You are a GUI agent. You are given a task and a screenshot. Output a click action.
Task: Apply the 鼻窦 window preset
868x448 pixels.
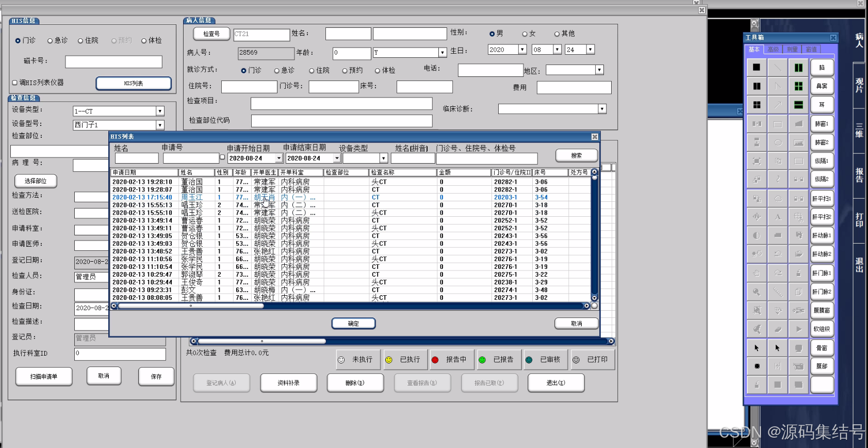822,86
